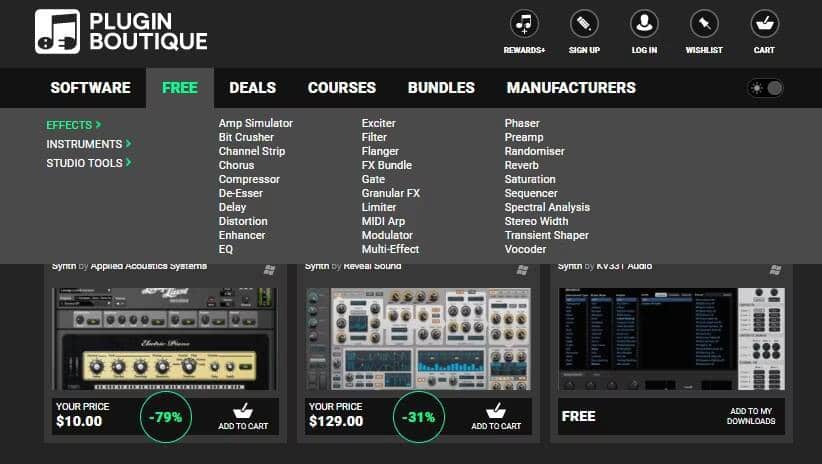
Task: Open Applied Acoustics electric piano thumbnail
Action: click(x=165, y=339)
